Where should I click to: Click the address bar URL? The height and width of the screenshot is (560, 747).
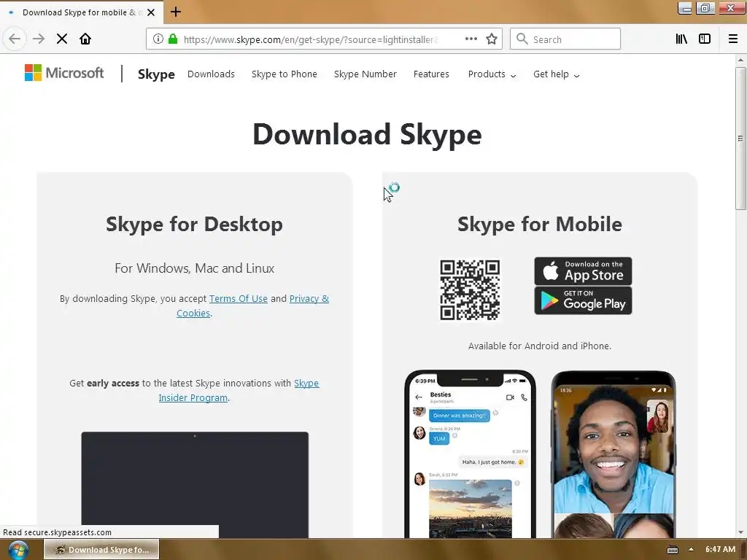(x=309, y=39)
